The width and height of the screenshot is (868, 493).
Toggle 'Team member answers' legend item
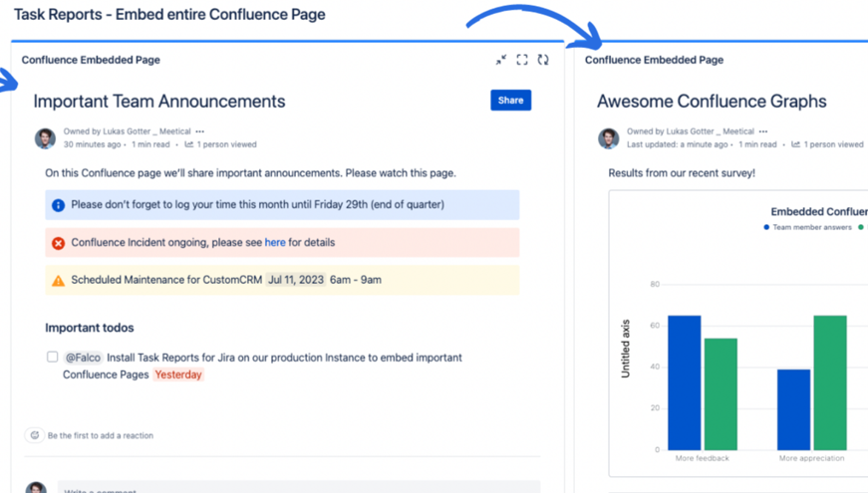[x=807, y=227]
